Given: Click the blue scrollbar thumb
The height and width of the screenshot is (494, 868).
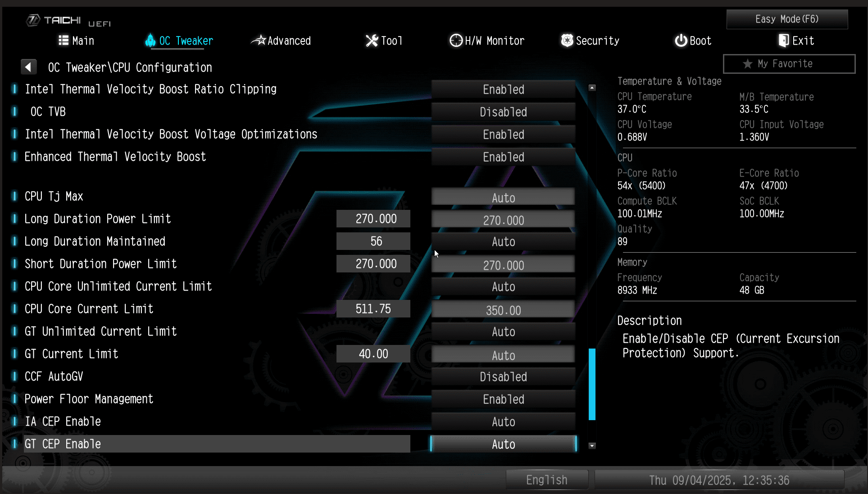Looking at the screenshot, I should [x=592, y=384].
